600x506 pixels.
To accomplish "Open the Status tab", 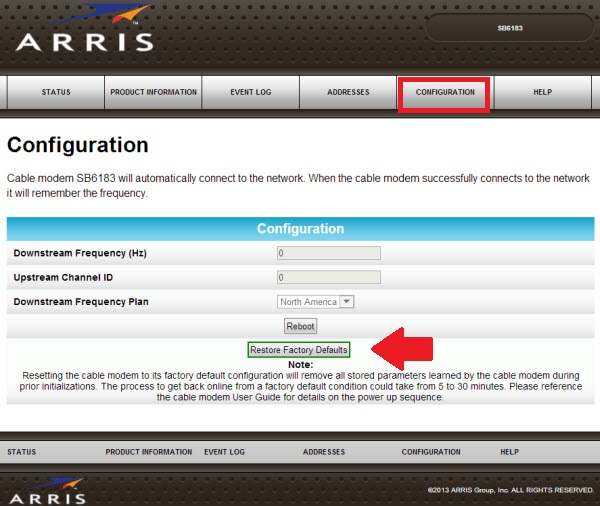I will coord(56,92).
